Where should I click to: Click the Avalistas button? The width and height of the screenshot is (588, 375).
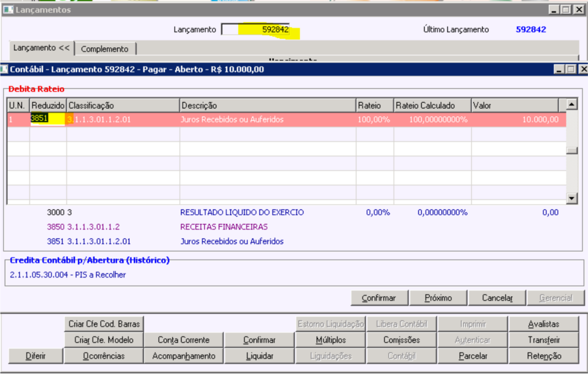point(543,324)
